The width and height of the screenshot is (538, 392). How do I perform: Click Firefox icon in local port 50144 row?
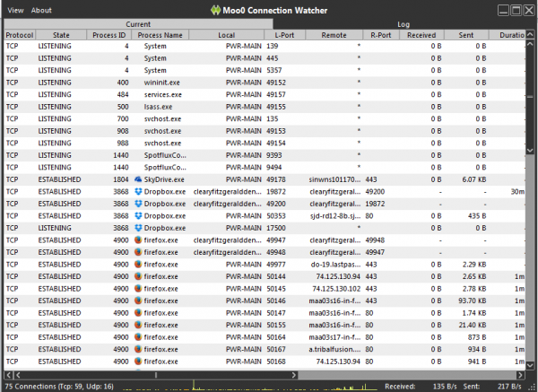tap(138, 276)
